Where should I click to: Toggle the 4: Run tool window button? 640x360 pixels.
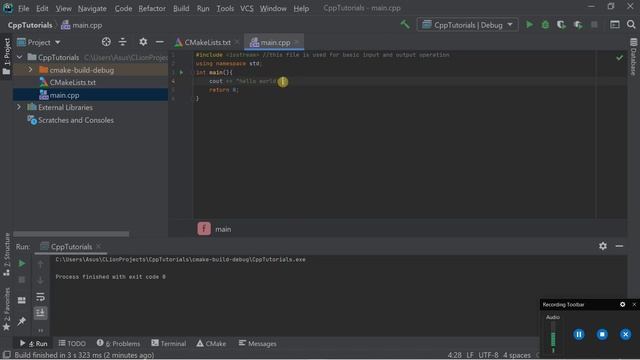pos(33,343)
